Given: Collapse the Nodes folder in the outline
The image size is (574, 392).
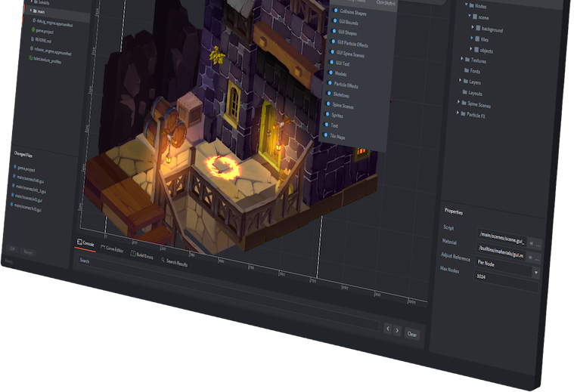Looking at the screenshot, I should pyautogui.click(x=467, y=5).
